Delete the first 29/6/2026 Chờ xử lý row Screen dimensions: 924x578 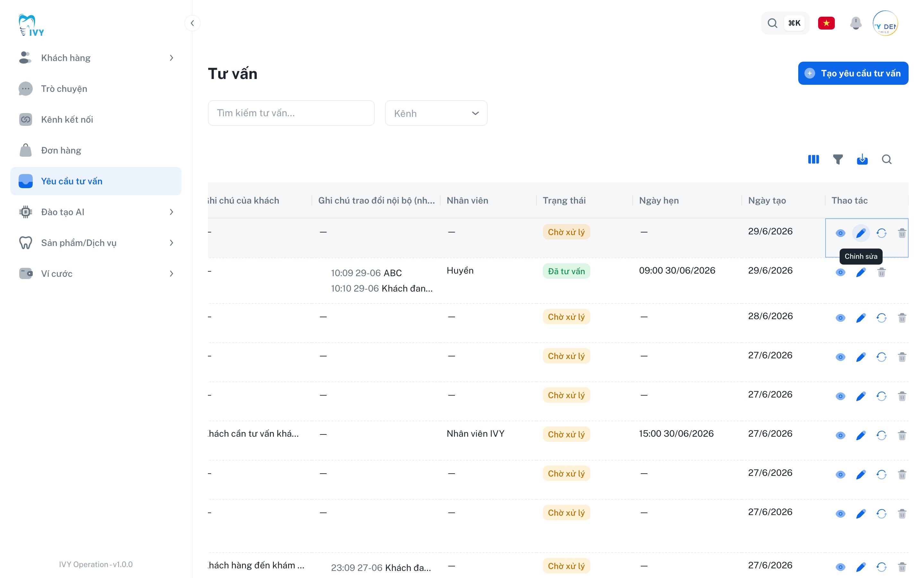(x=902, y=233)
